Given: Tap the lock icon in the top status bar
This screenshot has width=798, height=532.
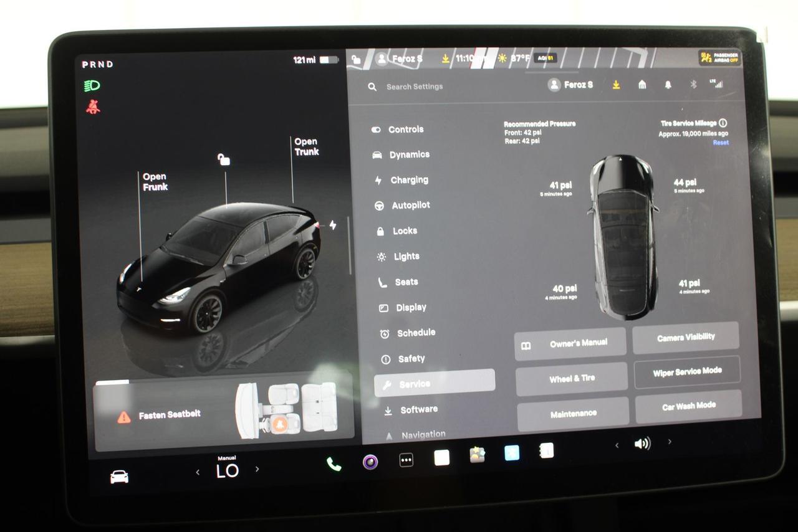Looking at the screenshot, I should [x=356, y=59].
